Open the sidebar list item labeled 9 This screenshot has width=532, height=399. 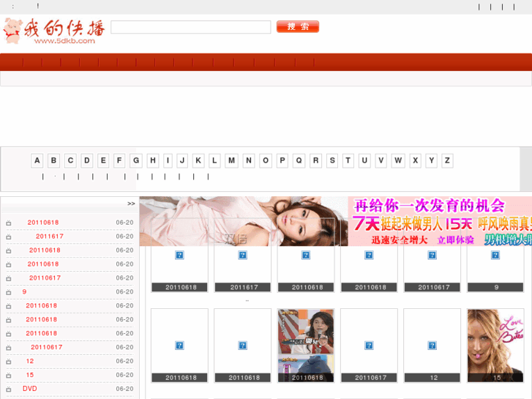(x=24, y=291)
